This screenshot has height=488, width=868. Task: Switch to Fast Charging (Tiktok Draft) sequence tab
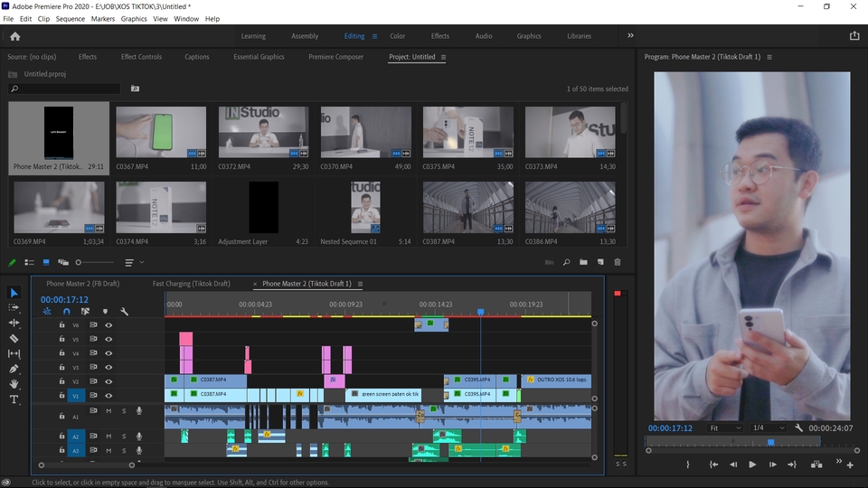pyautogui.click(x=191, y=284)
